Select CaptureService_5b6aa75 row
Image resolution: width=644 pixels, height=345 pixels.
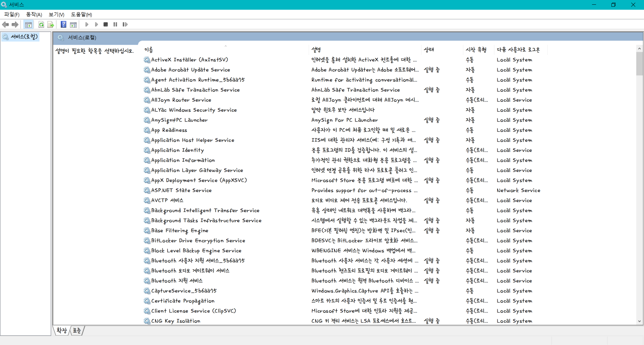tap(184, 291)
